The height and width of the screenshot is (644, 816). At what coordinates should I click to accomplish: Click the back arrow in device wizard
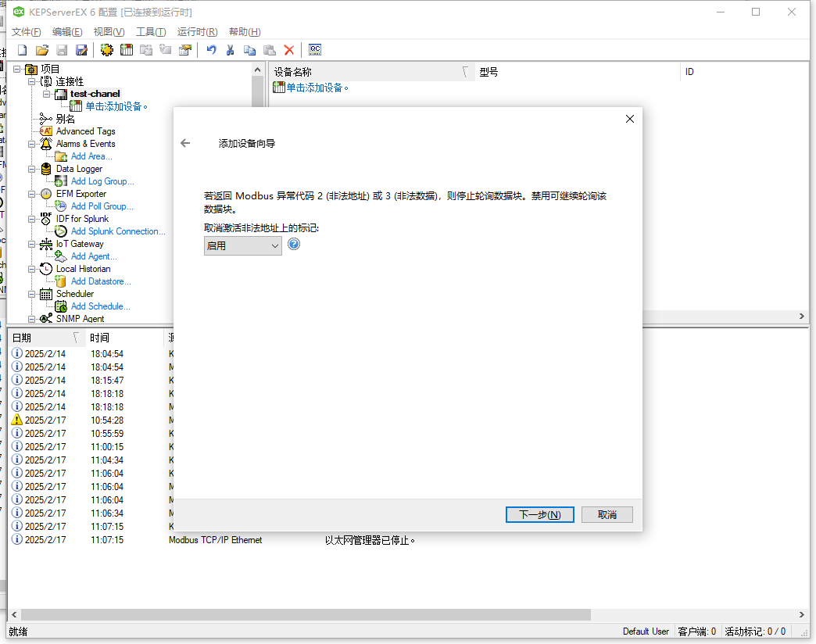point(185,143)
